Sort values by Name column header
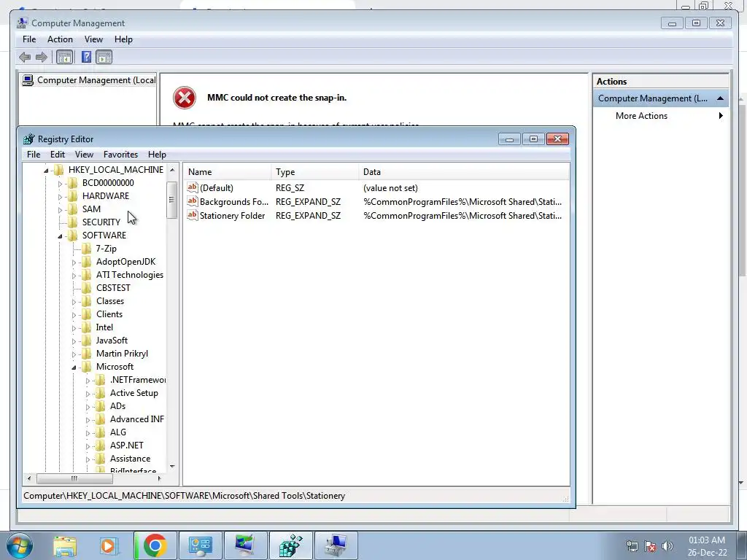The width and height of the screenshot is (747, 560). pos(228,172)
